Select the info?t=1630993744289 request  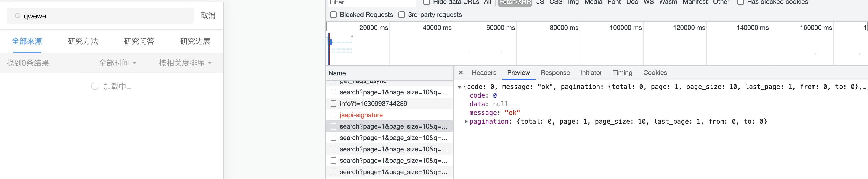tap(373, 104)
